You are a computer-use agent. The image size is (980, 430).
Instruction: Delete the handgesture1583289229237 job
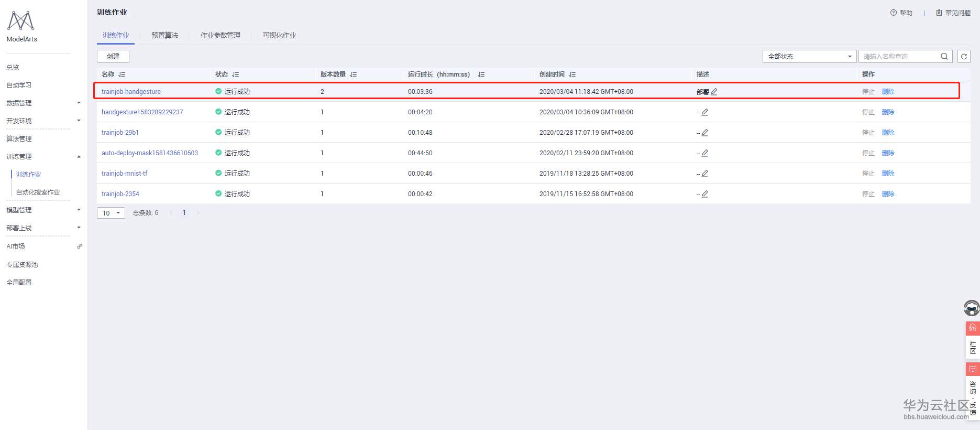tap(888, 112)
